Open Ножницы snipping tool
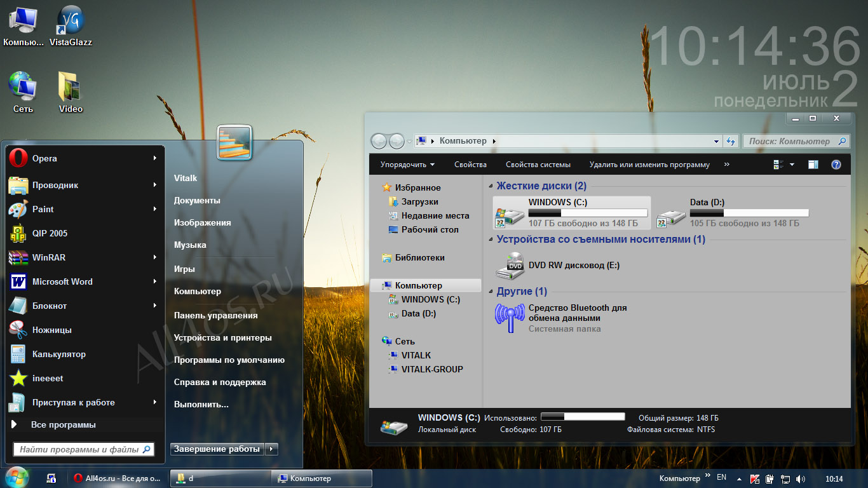The width and height of the screenshot is (868, 488). pos(85,330)
